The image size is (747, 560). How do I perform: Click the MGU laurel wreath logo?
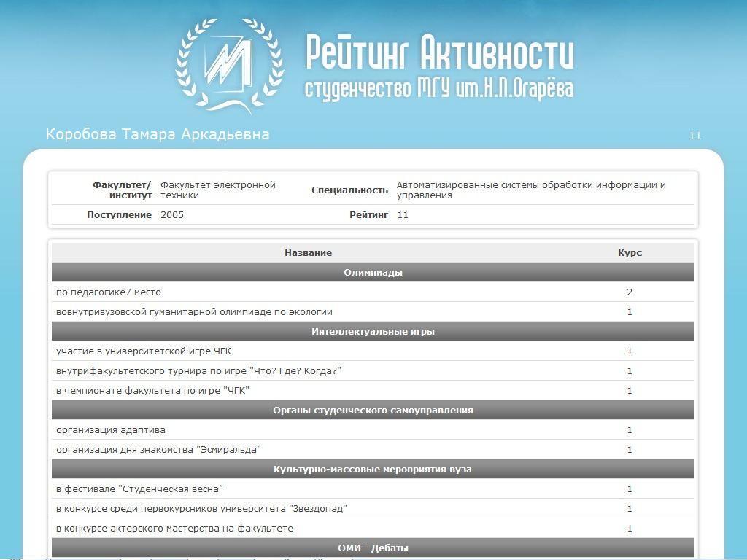click(229, 64)
